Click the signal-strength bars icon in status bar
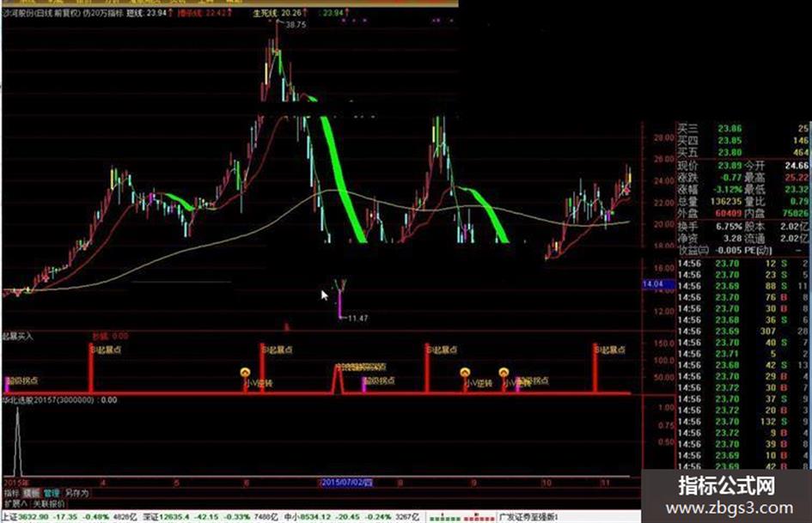The width and height of the screenshot is (812, 523). 462,517
